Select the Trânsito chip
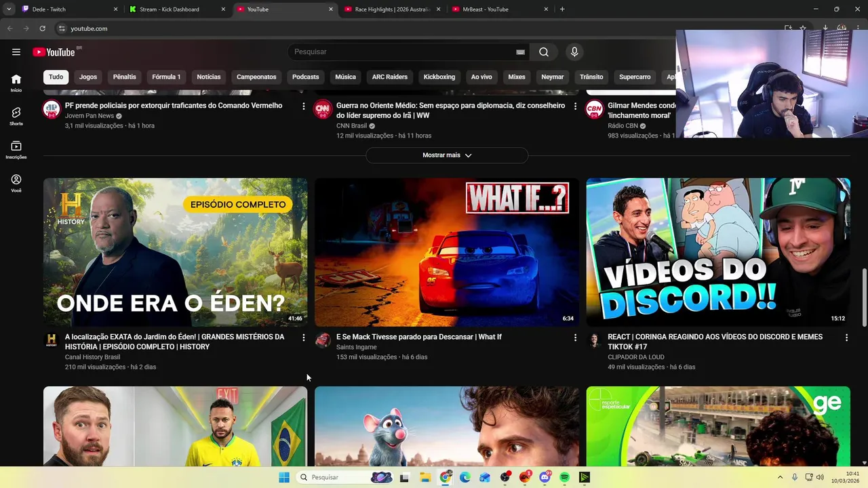This screenshot has width=868, height=488. point(591,77)
